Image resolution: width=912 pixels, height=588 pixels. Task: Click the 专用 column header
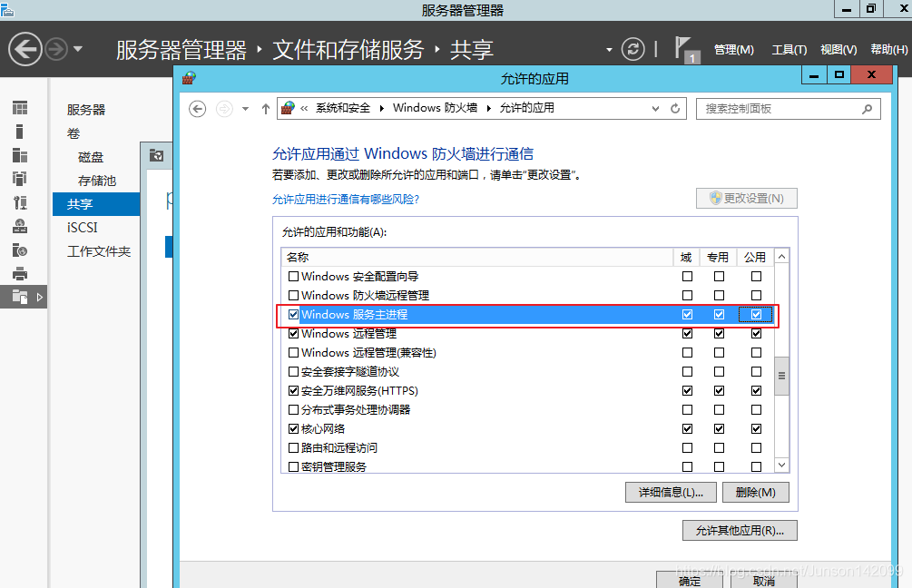[x=718, y=257]
